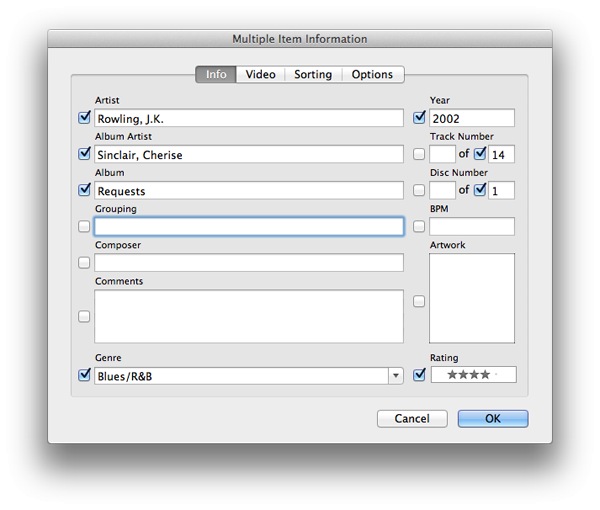Viewport: 600px width, 510px height.
Task: Focus the Composer text field
Action: point(249,262)
